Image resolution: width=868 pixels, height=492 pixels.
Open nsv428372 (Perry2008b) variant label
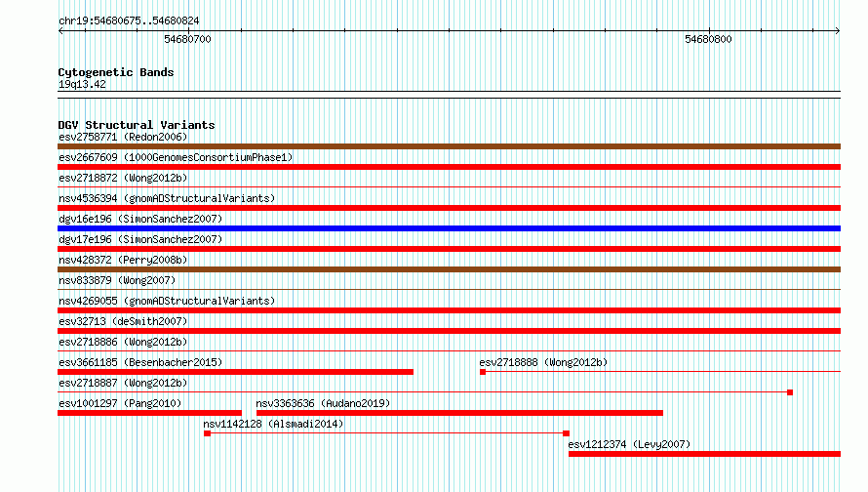123,260
